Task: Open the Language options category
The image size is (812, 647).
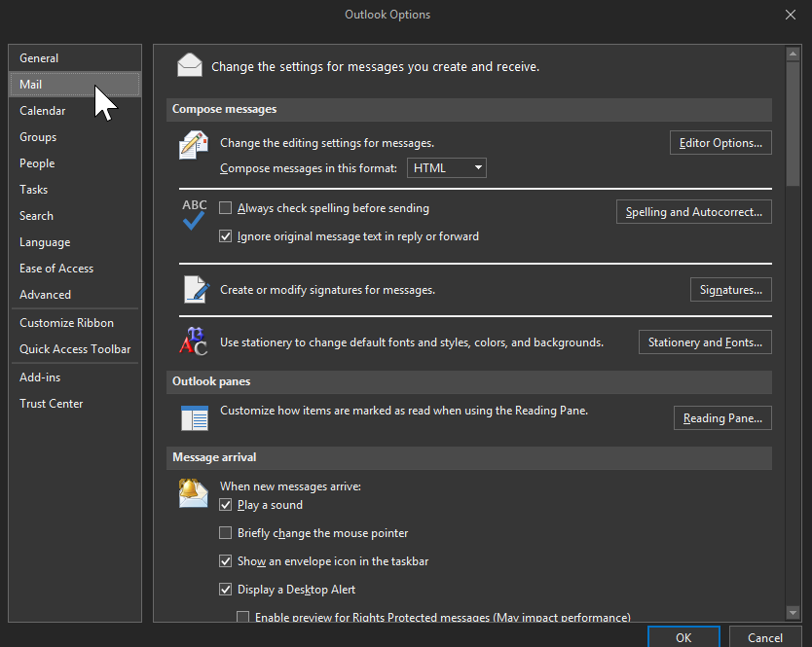Action: pos(75,242)
